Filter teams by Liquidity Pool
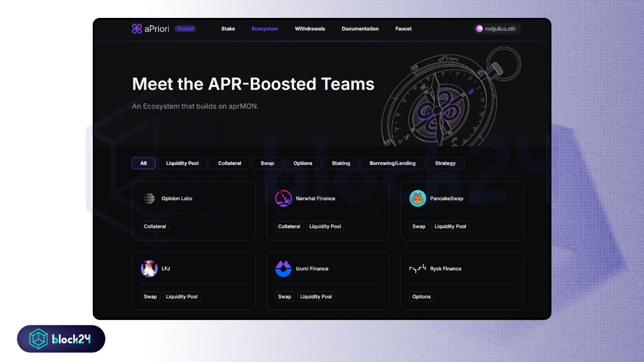644x362 pixels. click(x=182, y=163)
